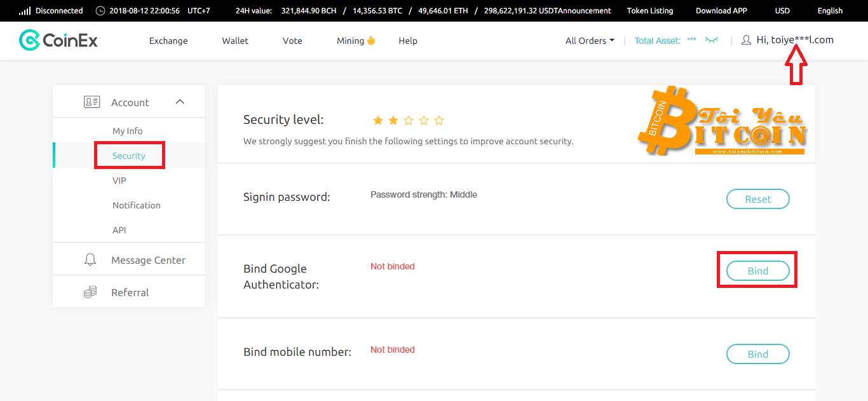Screen dimensions: 868x401
Task: Click the Referral coins icon
Action: click(90, 292)
